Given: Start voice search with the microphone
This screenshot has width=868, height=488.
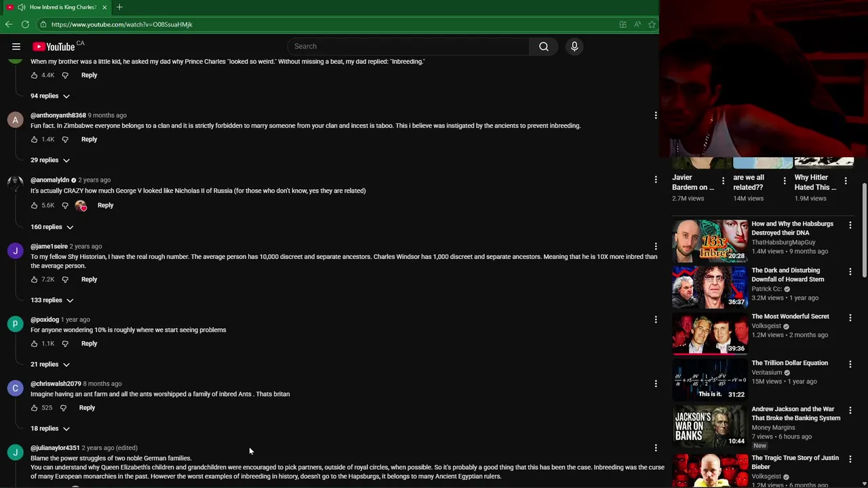Looking at the screenshot, I should [574, 46].
